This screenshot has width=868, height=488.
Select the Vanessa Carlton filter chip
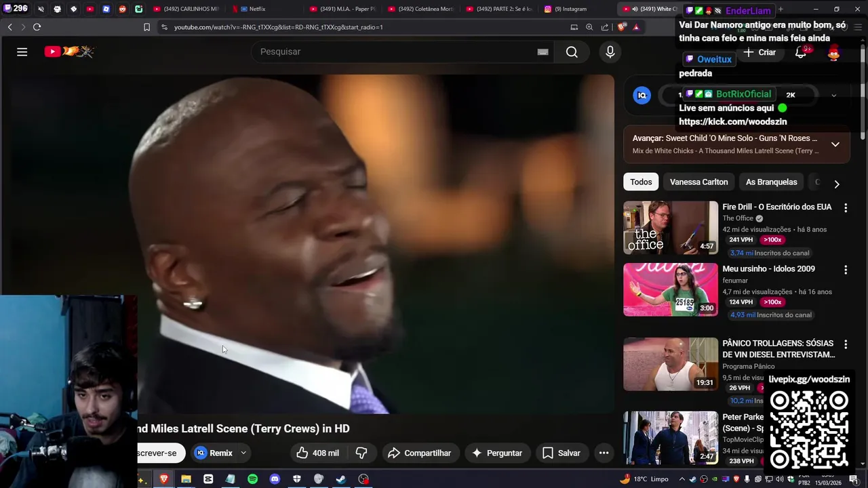point(698,182)
